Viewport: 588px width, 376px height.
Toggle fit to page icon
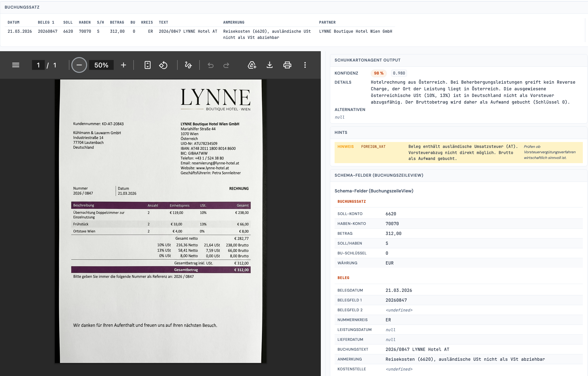(x=147, y=65)
